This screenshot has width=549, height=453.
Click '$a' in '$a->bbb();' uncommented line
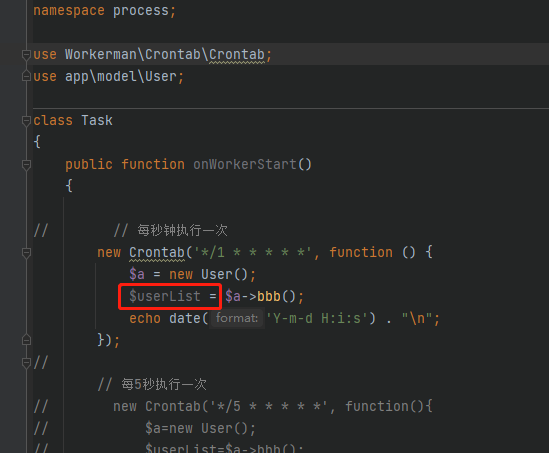(233, 297)
